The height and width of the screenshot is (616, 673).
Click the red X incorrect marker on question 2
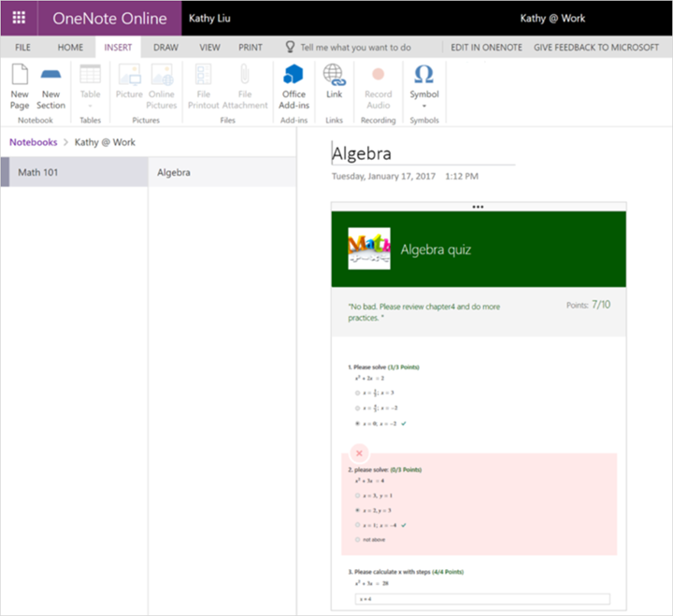click(359, 452)
